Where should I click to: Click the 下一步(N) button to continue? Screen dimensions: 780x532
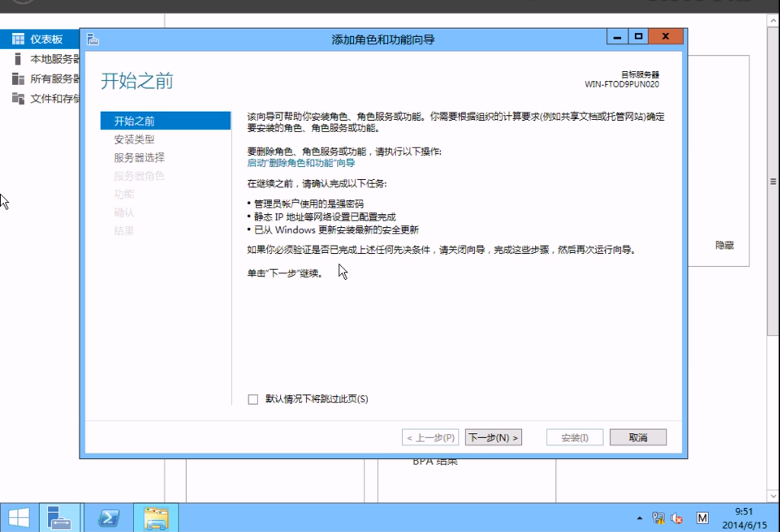tap(493, 437)
